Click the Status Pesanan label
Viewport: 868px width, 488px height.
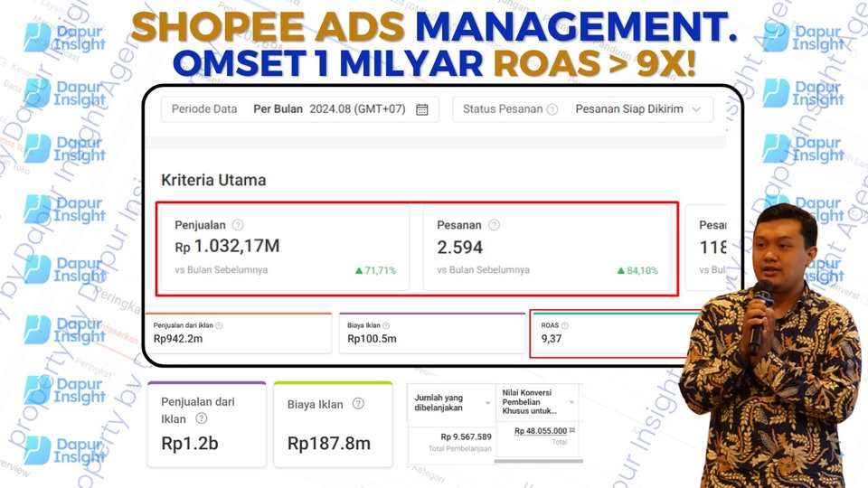[503, 109]
